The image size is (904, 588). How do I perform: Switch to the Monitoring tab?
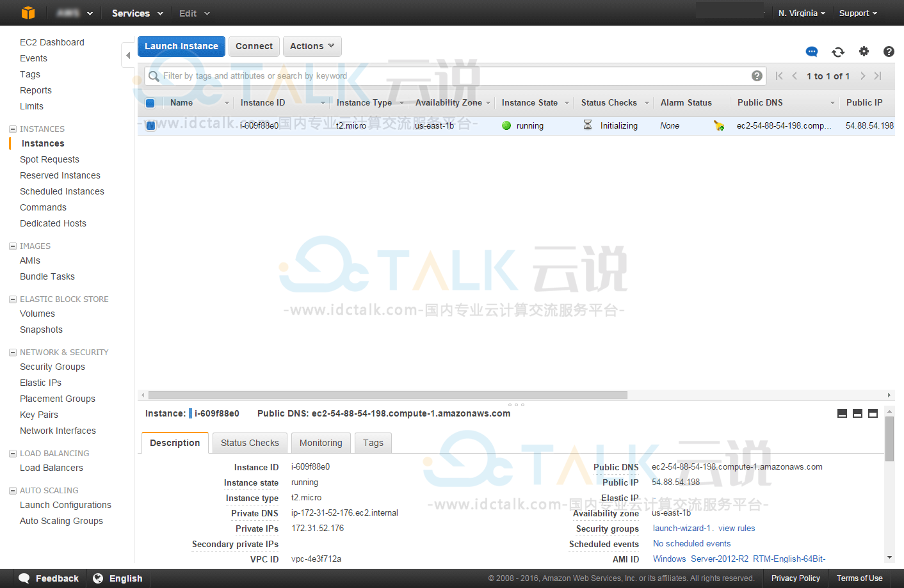[x=321, y=443]
